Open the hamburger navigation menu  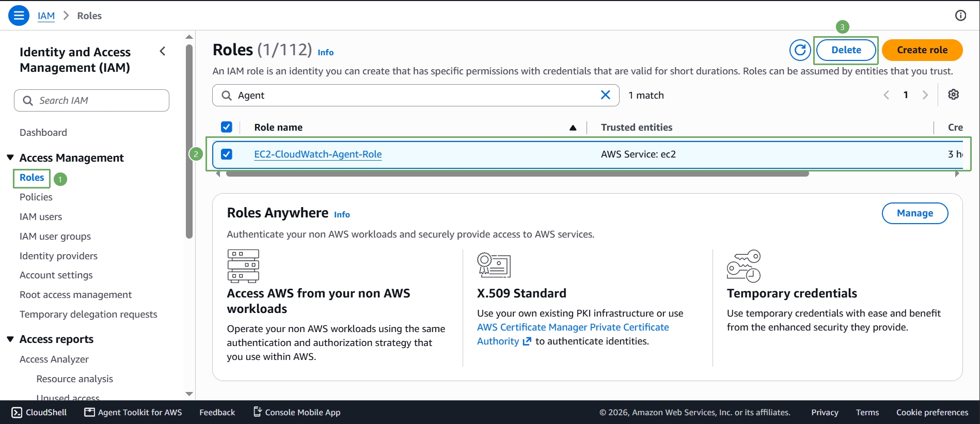click(x=19, y=15)
